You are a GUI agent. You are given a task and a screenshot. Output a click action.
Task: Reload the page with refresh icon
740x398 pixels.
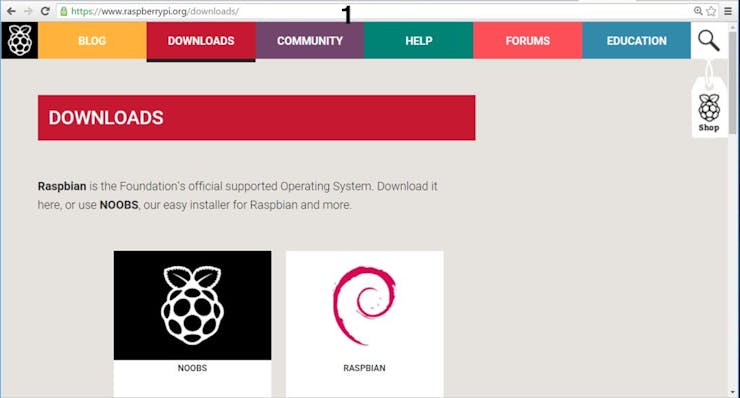point(45,11)
